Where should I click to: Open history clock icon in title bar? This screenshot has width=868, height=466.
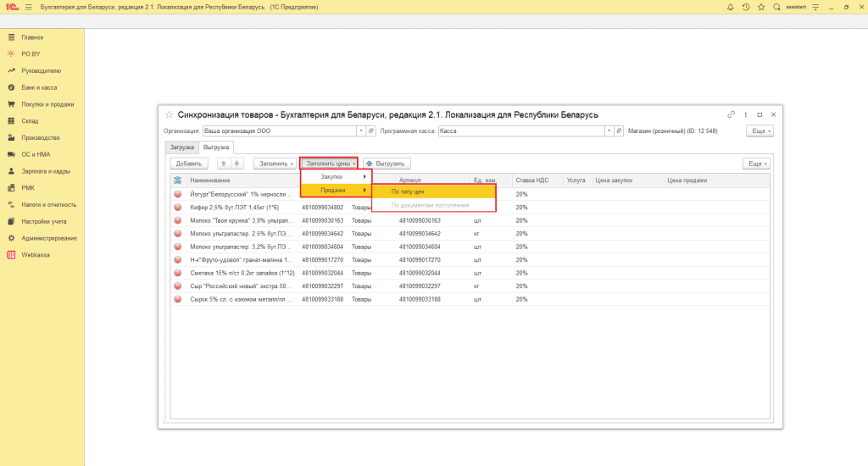point(746,7)
